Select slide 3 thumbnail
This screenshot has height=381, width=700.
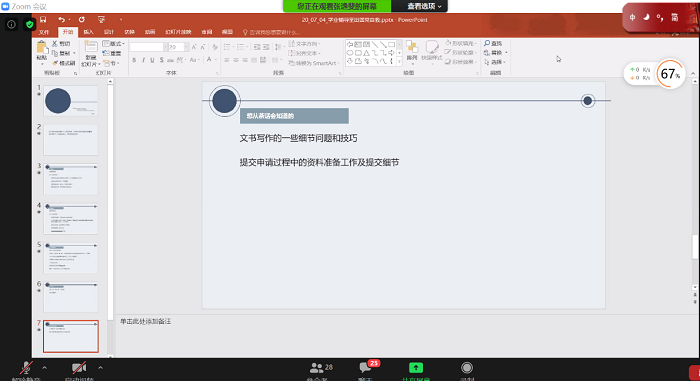coord(71,179)
